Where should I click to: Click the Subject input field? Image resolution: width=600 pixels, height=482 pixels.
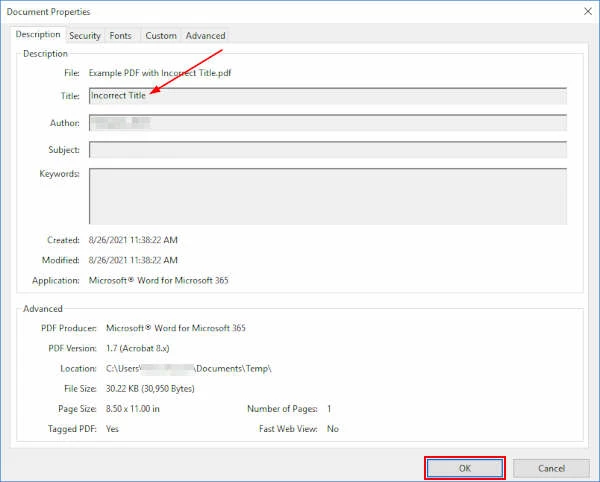[x=328, y=150]
